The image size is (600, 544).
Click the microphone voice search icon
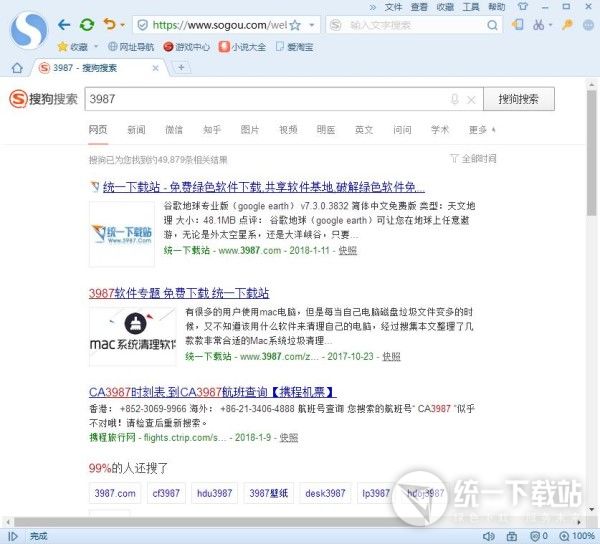click(455, 99)
